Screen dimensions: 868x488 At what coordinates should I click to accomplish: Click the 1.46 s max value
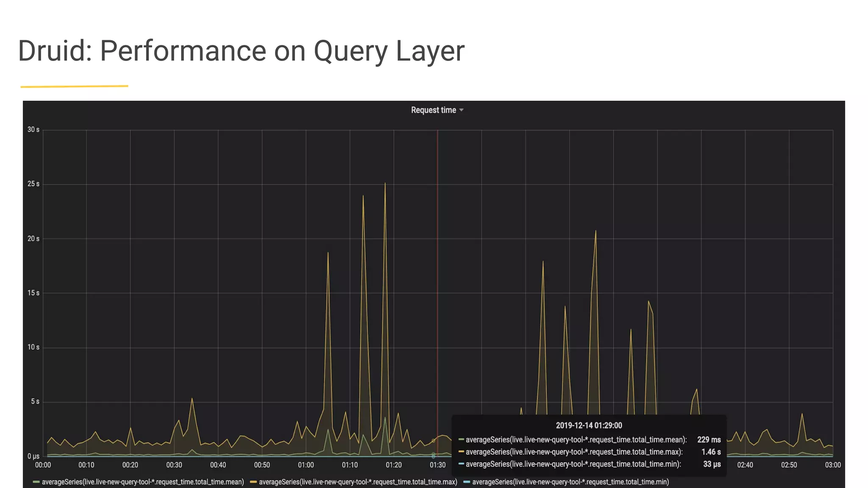pos(711,452)
